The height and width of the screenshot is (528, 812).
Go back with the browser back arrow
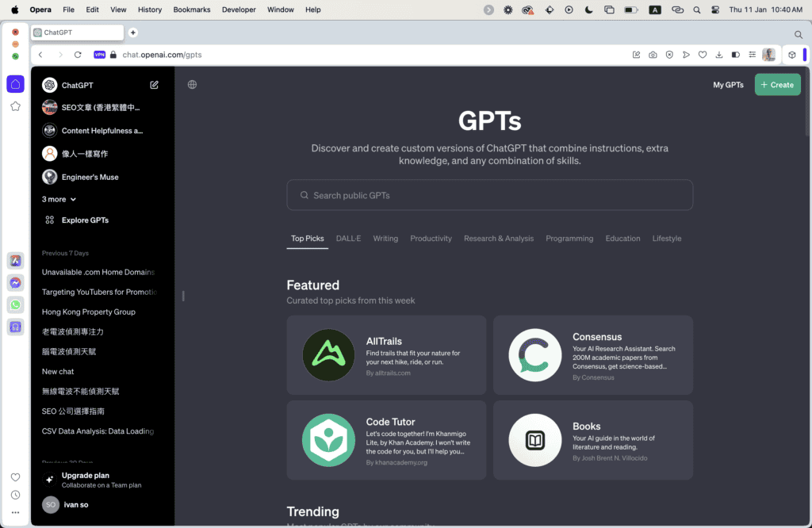pyautogui.click(x=40, y=55)
